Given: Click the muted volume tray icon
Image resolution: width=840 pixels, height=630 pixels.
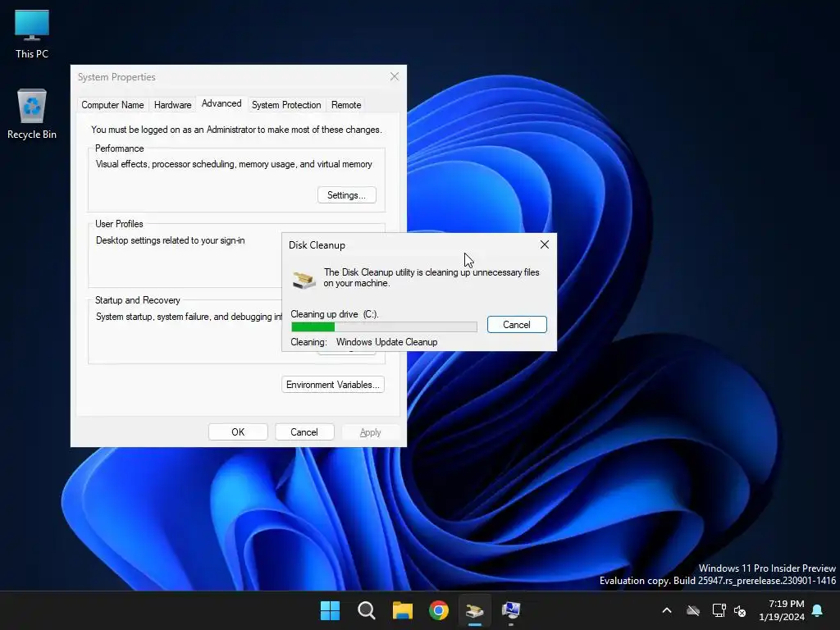Looking at the screenshot, I should (x=741, y=610).
